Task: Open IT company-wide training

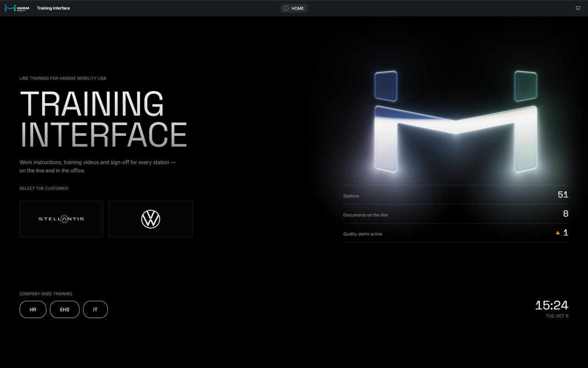Action: [96, 310]
